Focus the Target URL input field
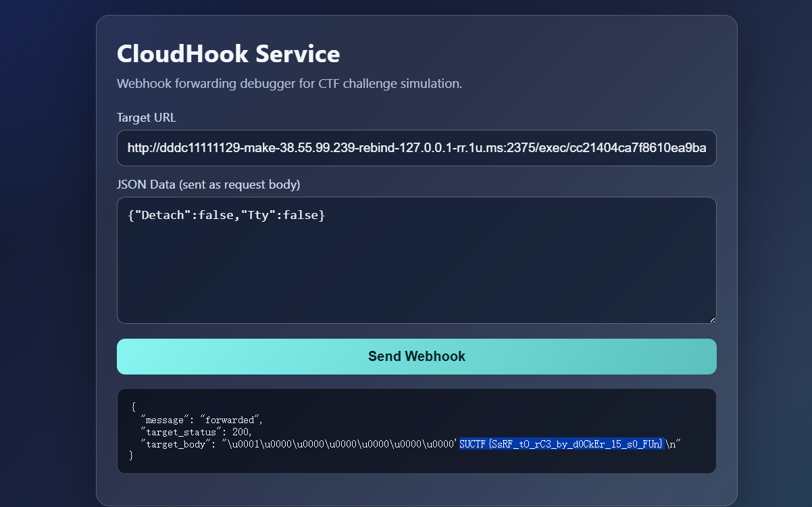Image resolution: width=812 pixels, height=507 pixels. click(416, 148)
